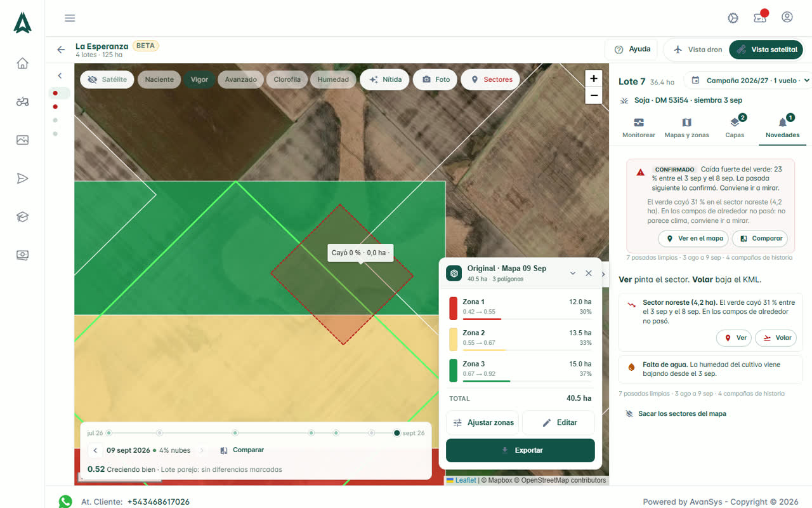Open the Capas tab
Viewport: 812px width, 508px height.
735,128
